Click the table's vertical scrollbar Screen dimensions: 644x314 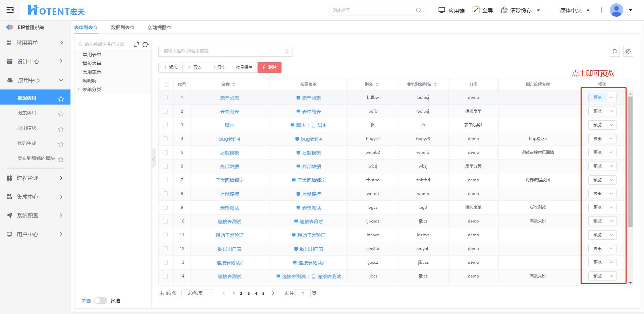(x=630, y=161)
